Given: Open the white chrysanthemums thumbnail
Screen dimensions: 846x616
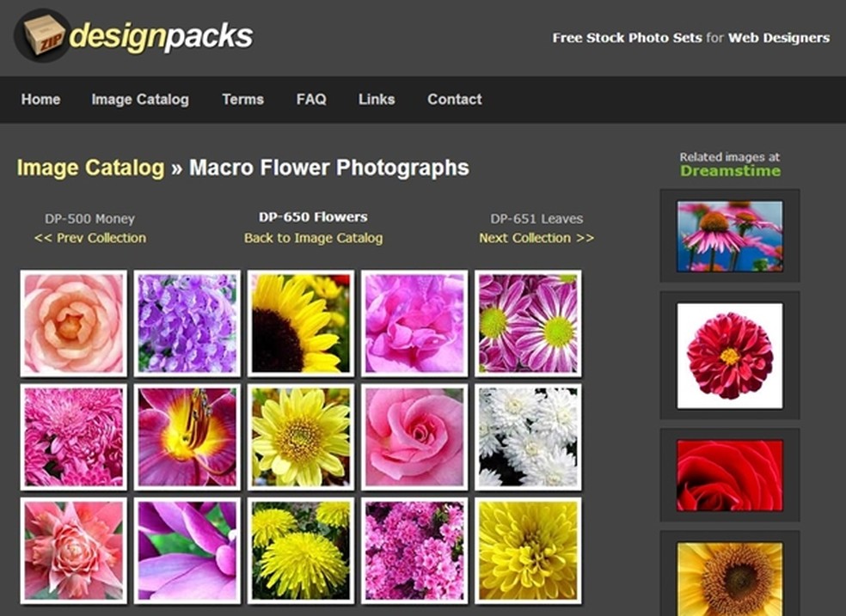Looking at the screenshot, I should [528, 437].
